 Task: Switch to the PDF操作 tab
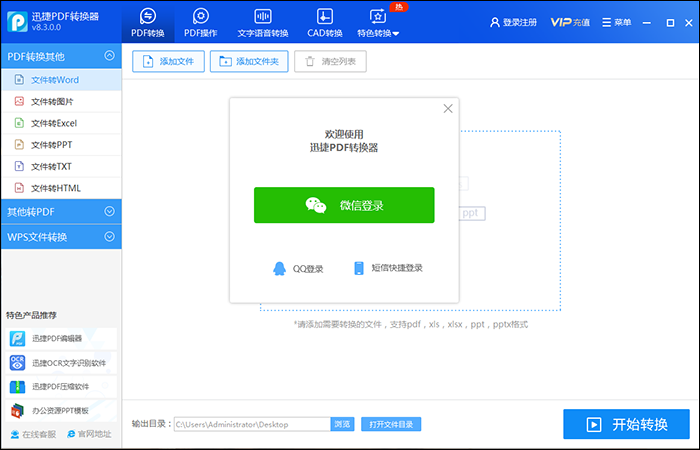pos(200,22)
